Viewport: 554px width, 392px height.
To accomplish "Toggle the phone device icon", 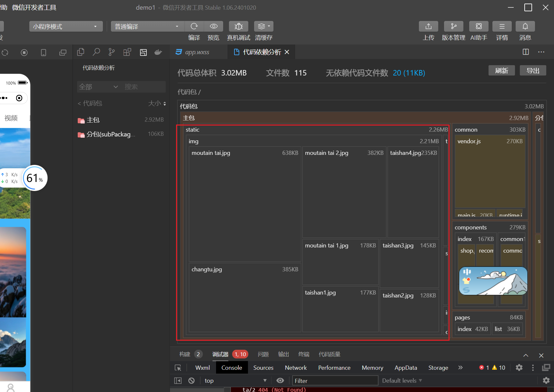I will click(44, 52).
